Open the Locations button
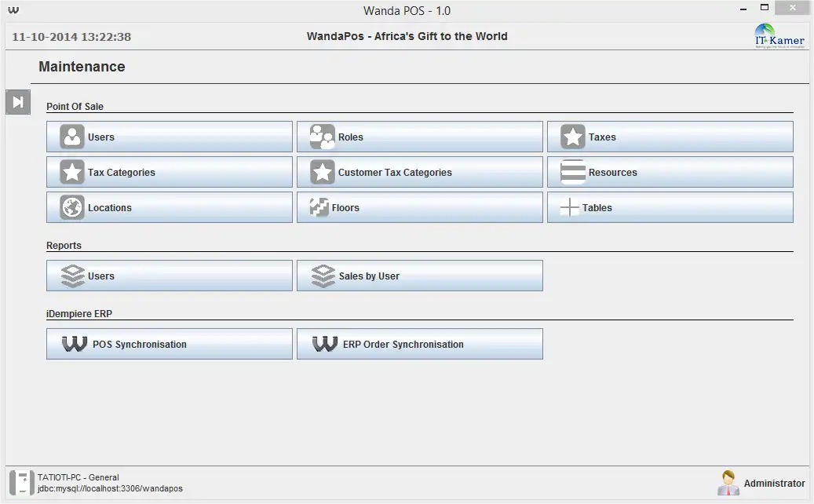 tap(170, 207)
